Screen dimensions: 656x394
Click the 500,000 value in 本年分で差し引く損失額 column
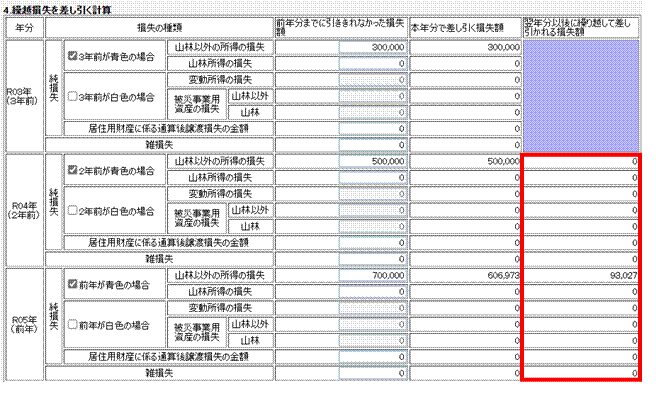coord(503,161)
